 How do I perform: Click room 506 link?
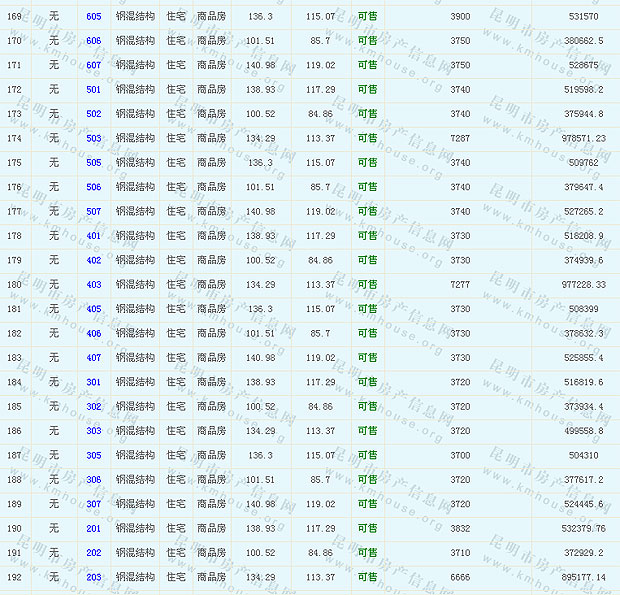(x=94, y=187)
